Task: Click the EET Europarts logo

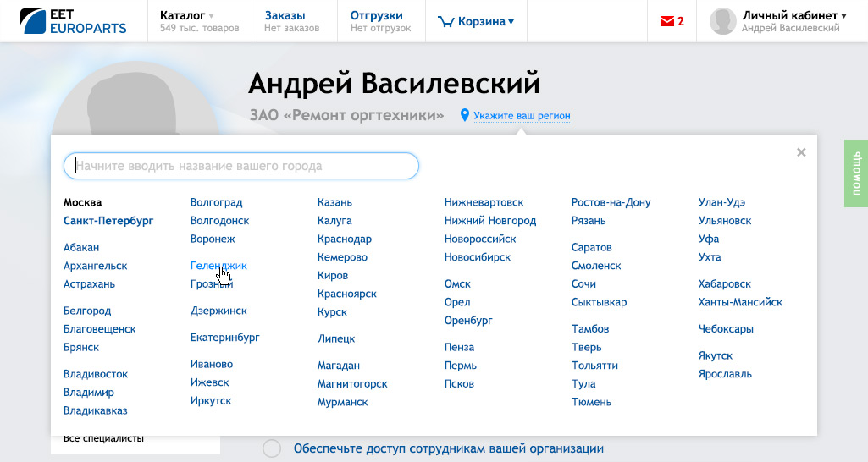Action: pyautogui.click(x=74, y=21)
